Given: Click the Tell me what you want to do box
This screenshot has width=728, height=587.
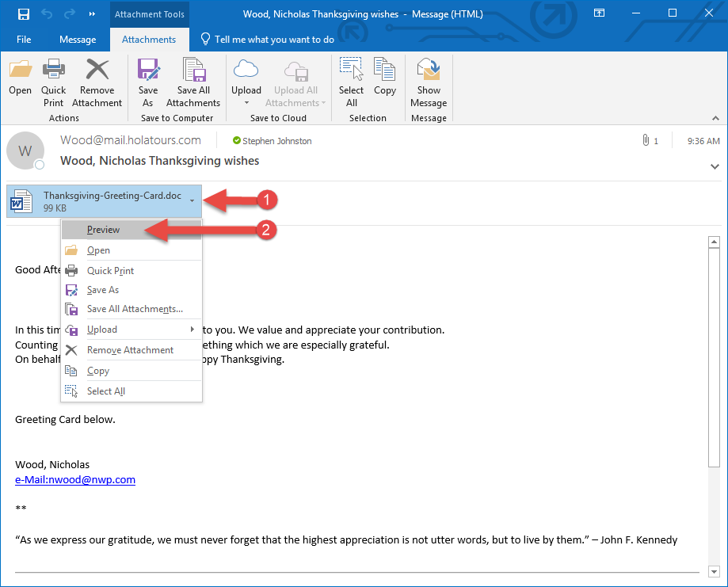Looking at the screenshot, I should [268, 40].
